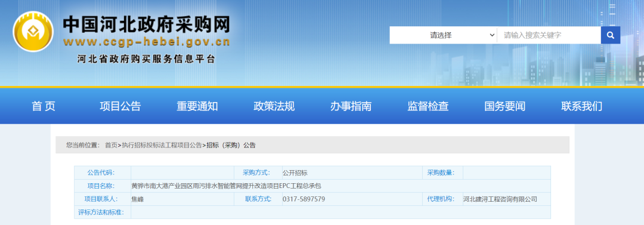The height and width of the screenshot is (225, 644).
Task: Click the gold site logo emblem
Action: point(33,31)
